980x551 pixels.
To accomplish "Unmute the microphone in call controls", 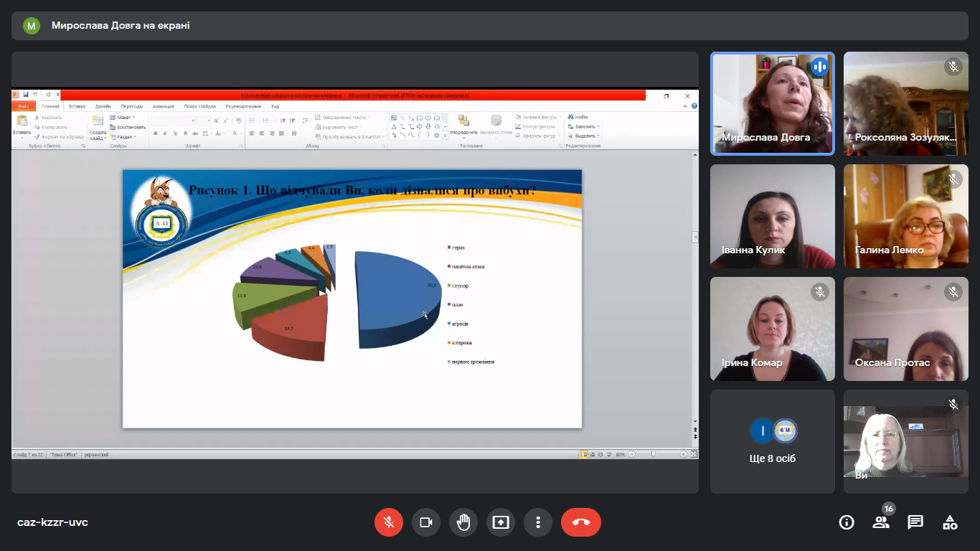I will click(389, 522).
